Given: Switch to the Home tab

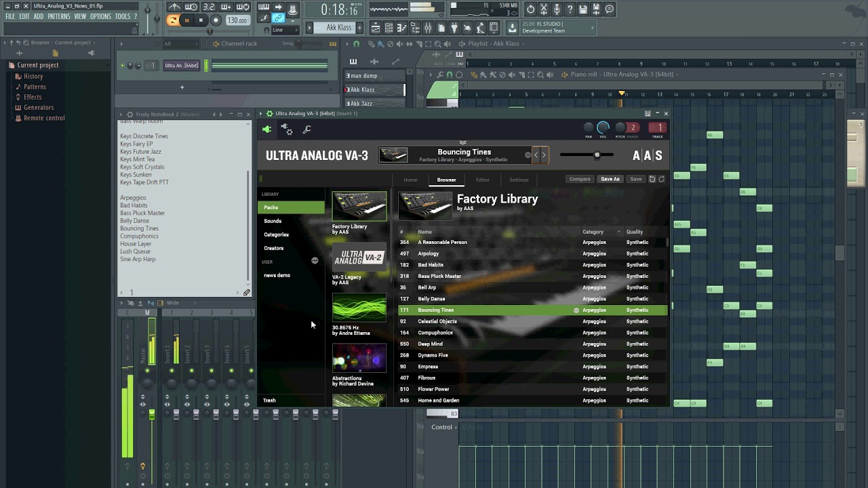Looking at the screenshot, I should pos(410,180).
